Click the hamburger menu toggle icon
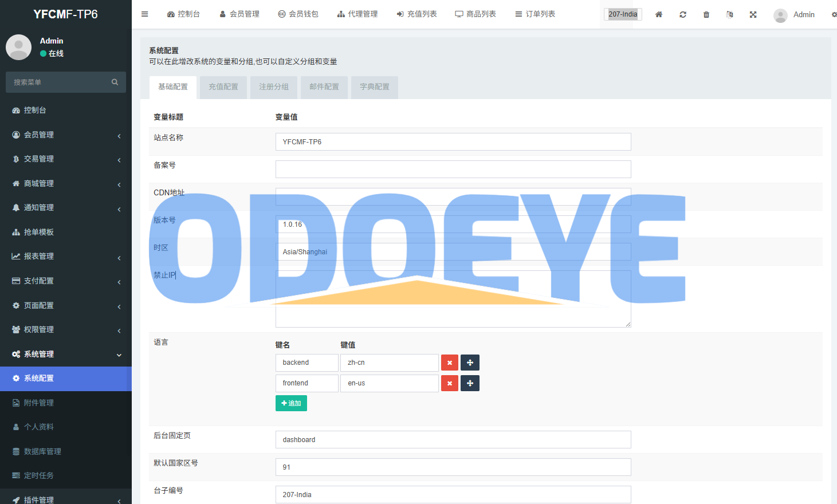 point(145,14)
